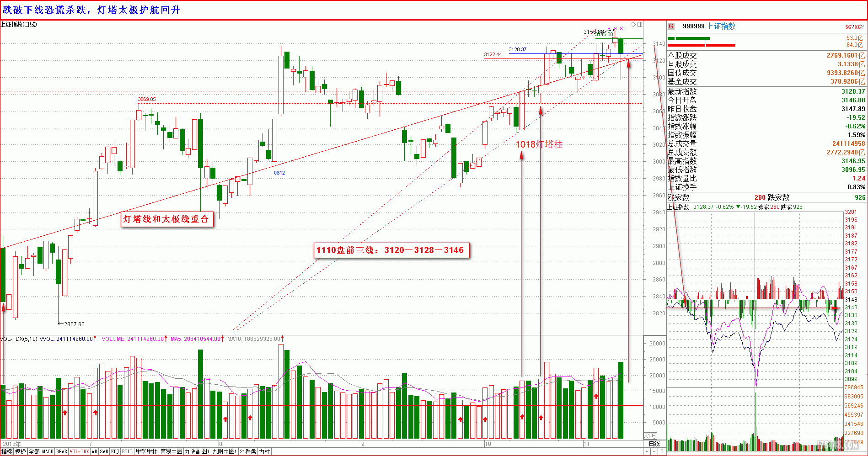Select the VOL-TDX indicator tab
Screen dimensions: 868x456
tap(79, 451)
